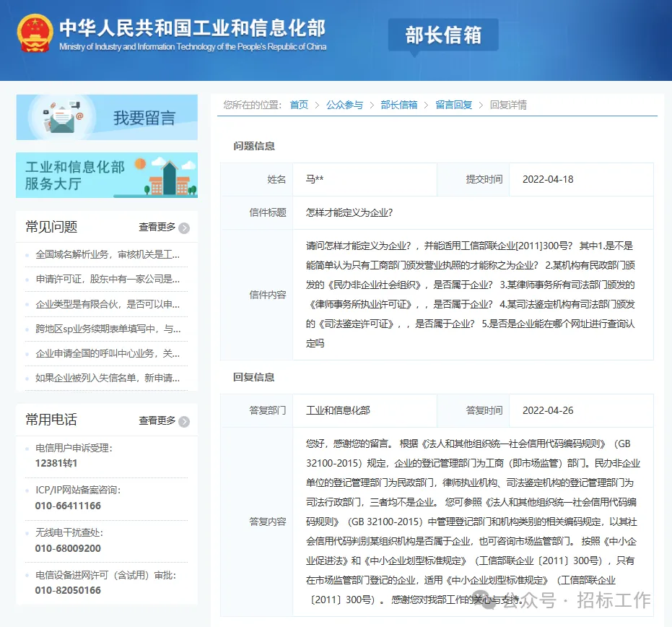
Task: Click phone number 12381转1
Action: tap(56, 463)
